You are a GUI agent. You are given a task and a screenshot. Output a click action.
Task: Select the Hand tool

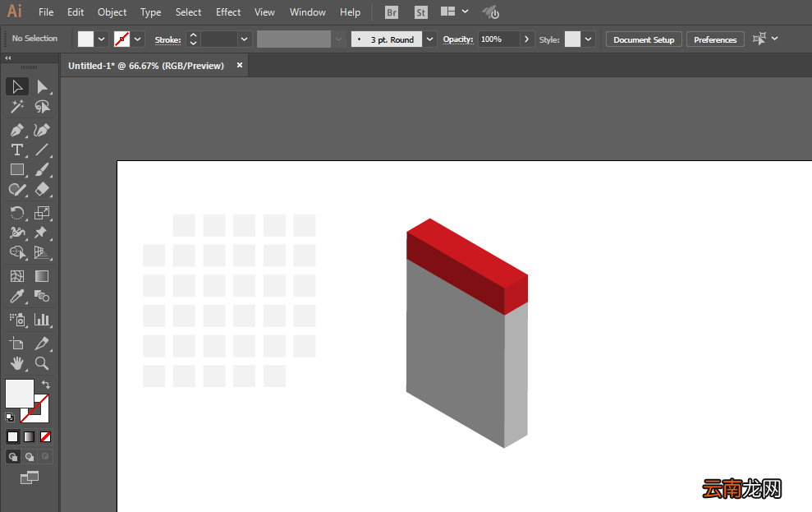17,363
